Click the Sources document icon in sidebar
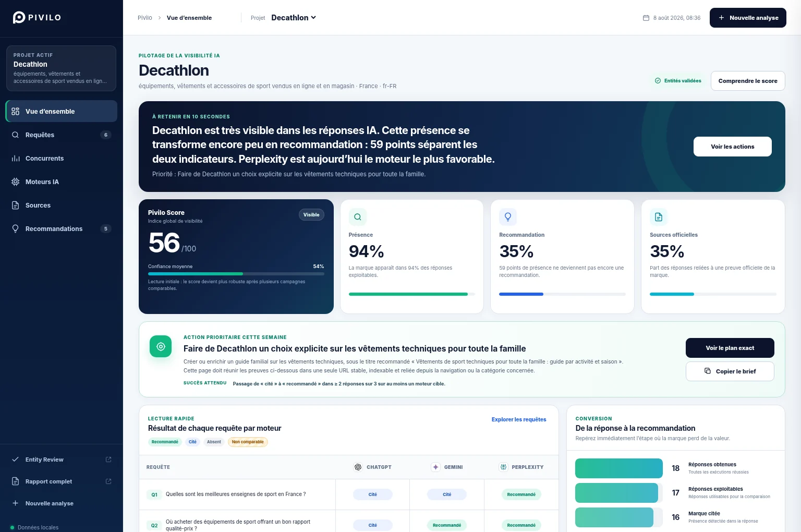 16,205
